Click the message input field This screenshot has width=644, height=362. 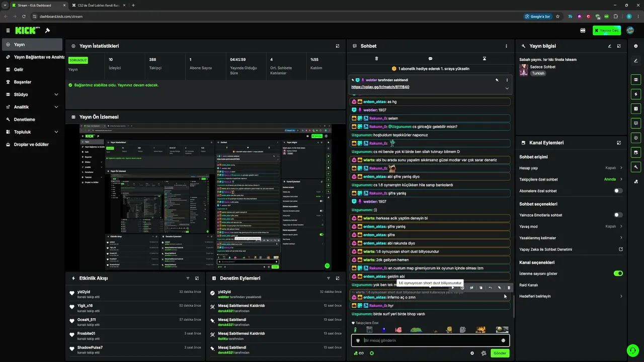pyautogui.click(x=430, y=340)
